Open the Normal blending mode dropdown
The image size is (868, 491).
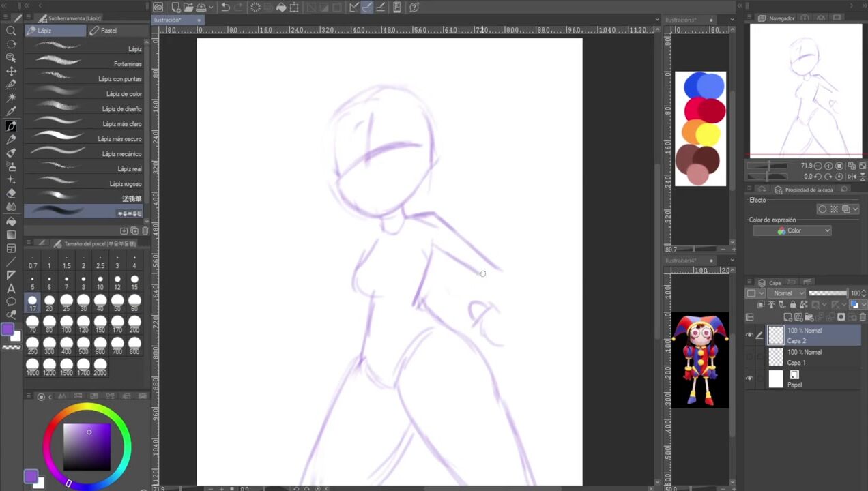[x=787, y=293]
